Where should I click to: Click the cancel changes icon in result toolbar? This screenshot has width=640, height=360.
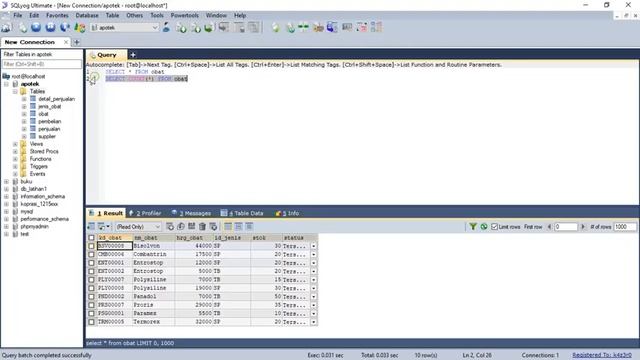(213, 227)
